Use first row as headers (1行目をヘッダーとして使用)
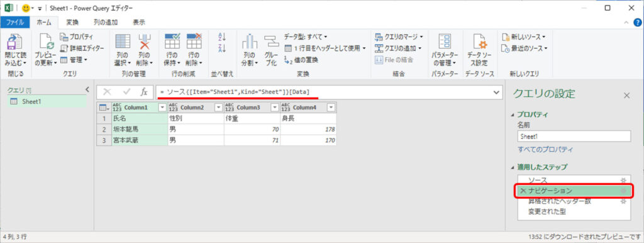The width and height of the screenshot is (644, 243). pos(325,48)
